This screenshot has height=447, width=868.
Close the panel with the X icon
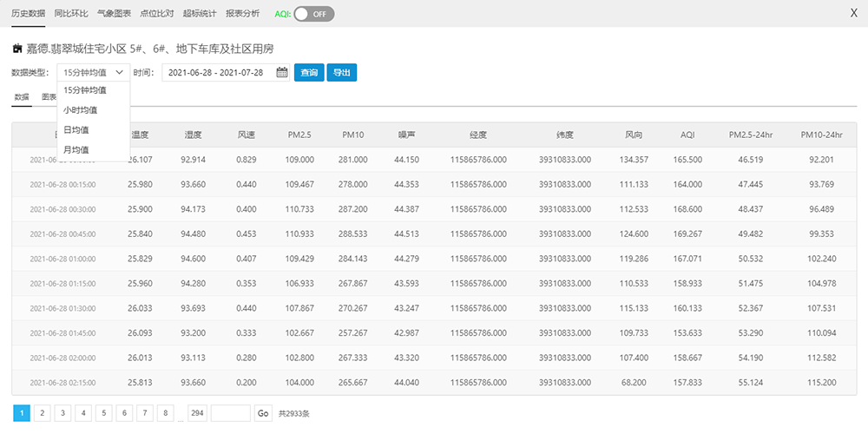click(x=853, y=14)
